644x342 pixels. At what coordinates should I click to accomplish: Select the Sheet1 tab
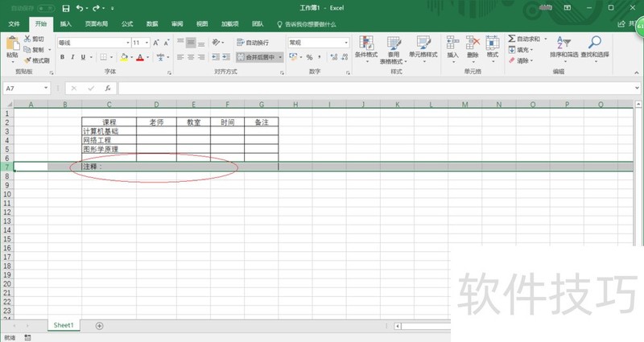click(x=64, y=325)
